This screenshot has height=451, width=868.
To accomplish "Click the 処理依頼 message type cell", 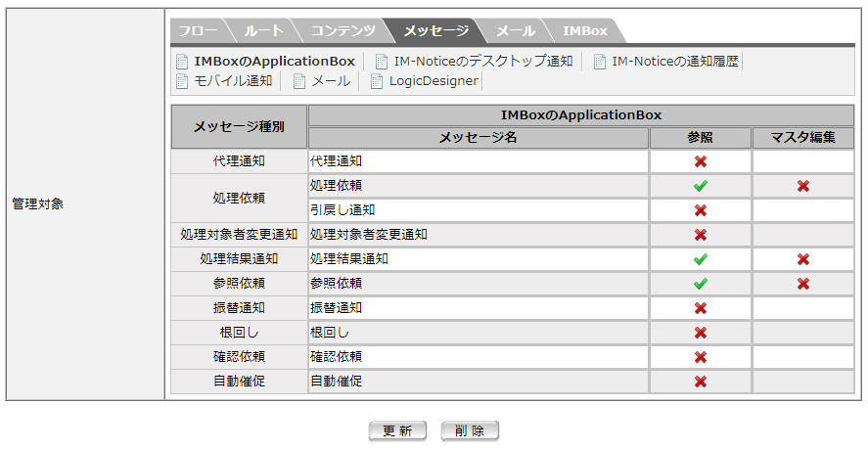I will click(x=239, y=199).
